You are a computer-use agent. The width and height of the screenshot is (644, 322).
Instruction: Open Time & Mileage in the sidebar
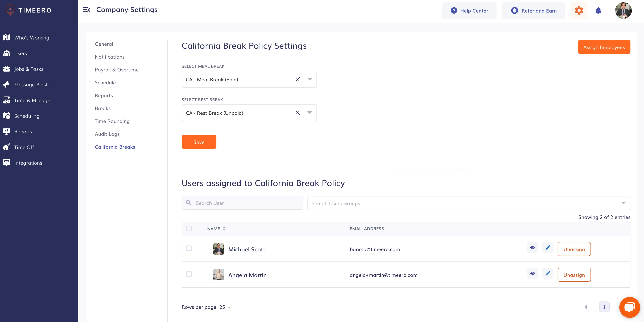(32, 100)
